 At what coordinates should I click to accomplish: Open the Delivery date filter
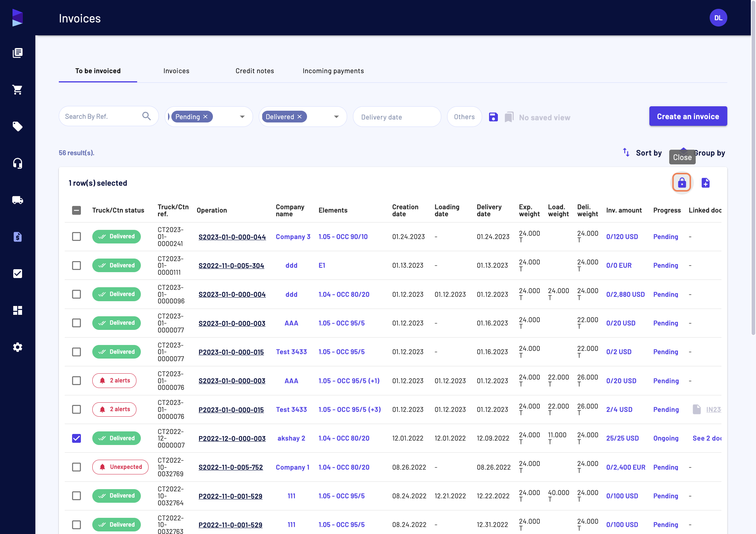pyautogui.click(x=397, y=117)
